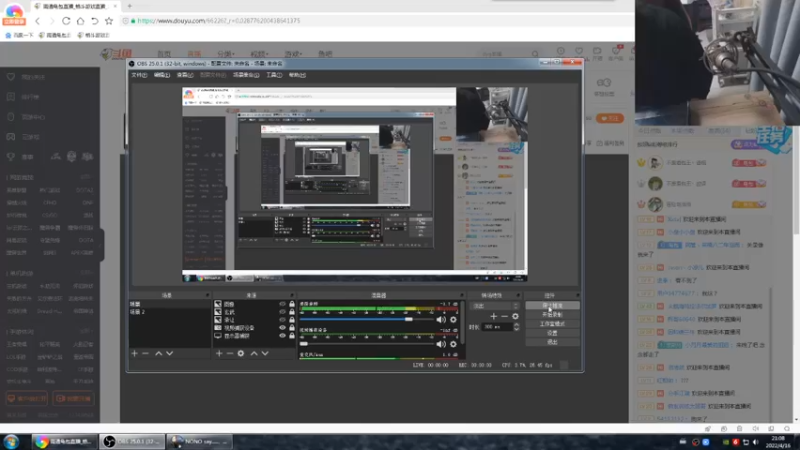Open source properties gear in the sources toolbar
The height and width of the screenshot is (450, 800).
[x=241, y=353]
